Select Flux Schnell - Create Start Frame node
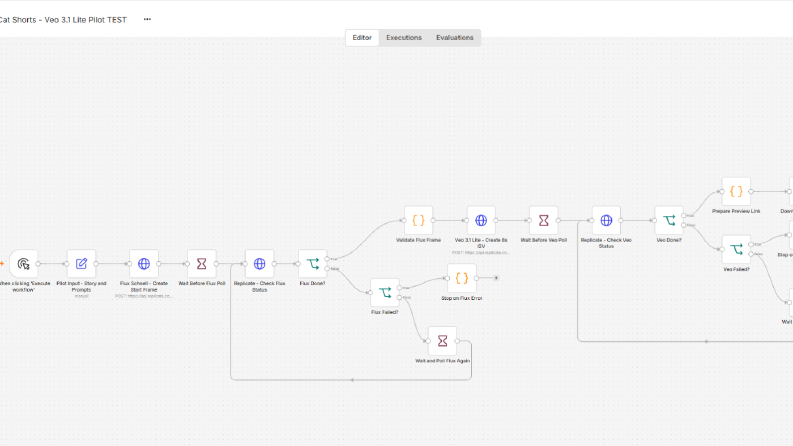The image size is (793, 446). pyautogui.click(x=144, y=263)
